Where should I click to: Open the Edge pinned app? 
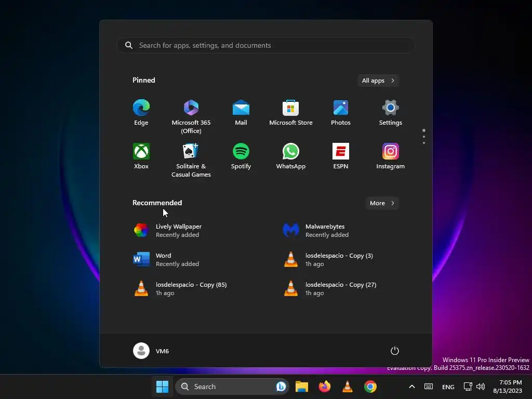141,113
